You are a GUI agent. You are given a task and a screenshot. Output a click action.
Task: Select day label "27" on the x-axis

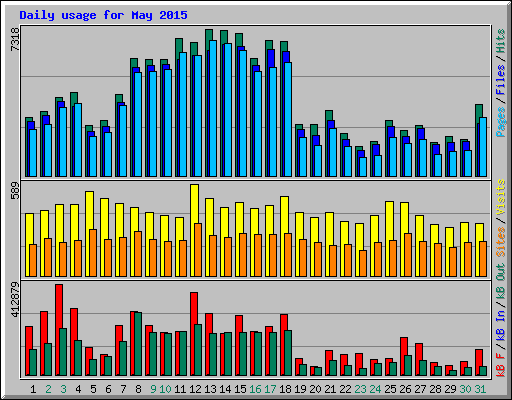point(420,389)
